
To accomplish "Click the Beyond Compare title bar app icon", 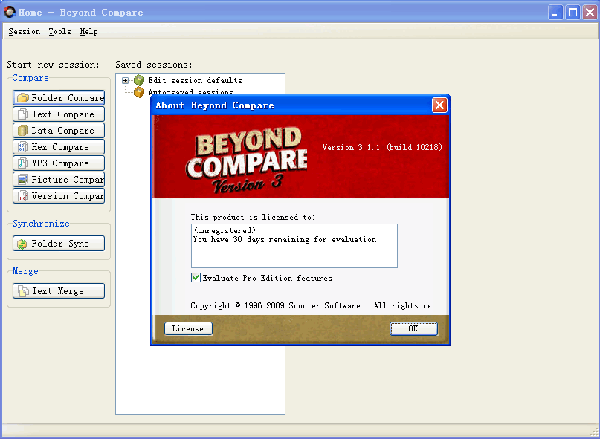I will tap(10, 12).
